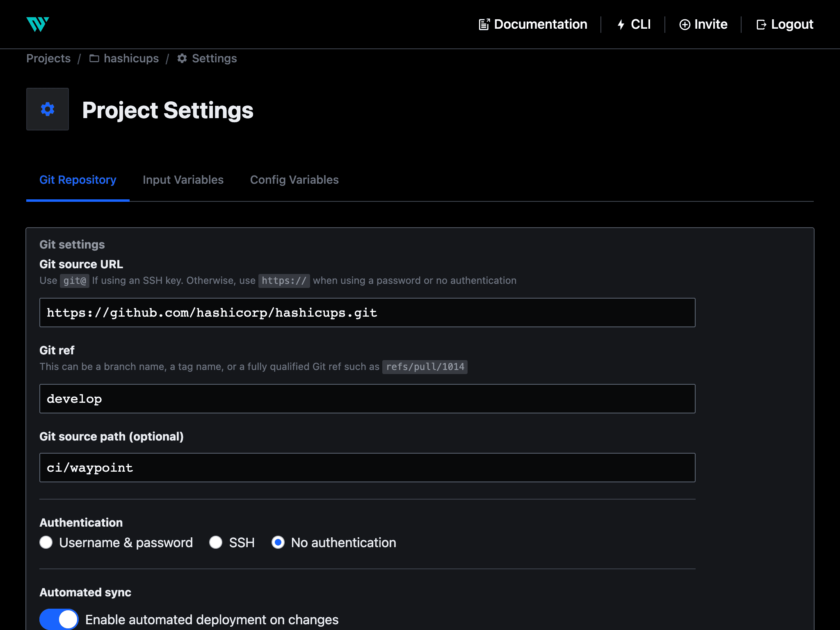The image size is (840, 630).
Task: Click the Waypoint logo icon
Action: pyautogui.click(x=38, y=25)
